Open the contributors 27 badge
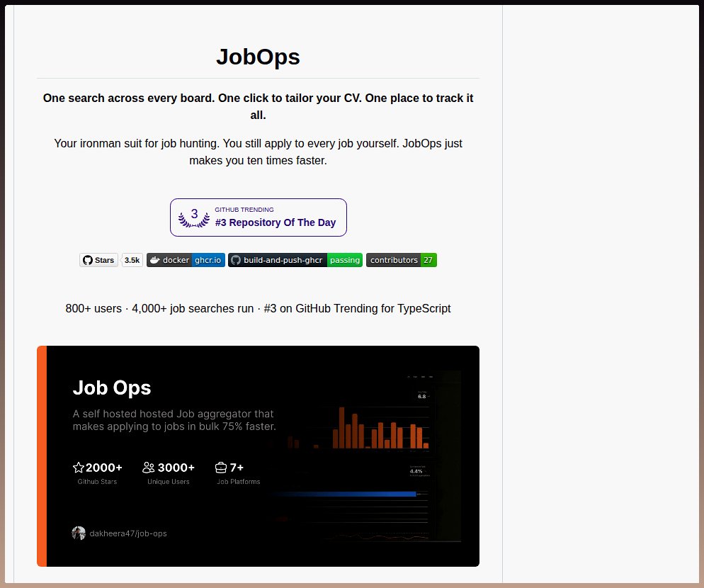The width and height of the screenshot is (704, 588). [x=402, y=260]
